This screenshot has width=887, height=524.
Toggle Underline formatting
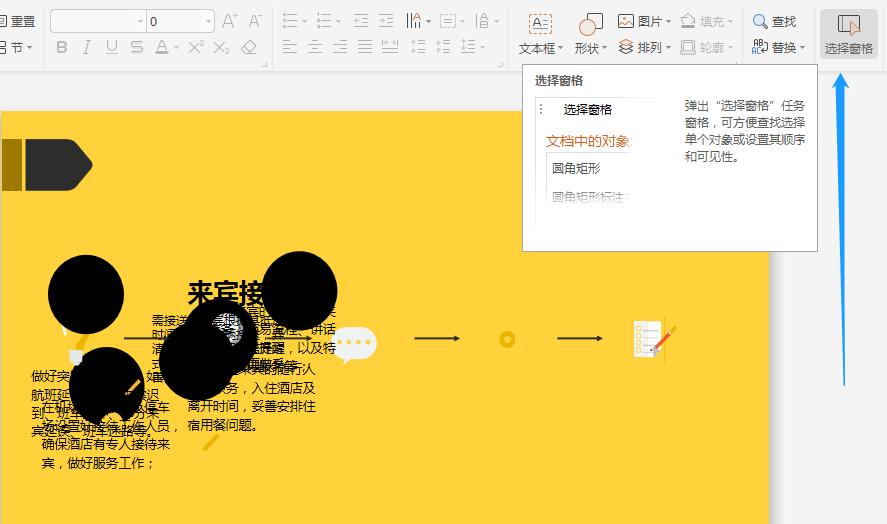pos(112,48)
